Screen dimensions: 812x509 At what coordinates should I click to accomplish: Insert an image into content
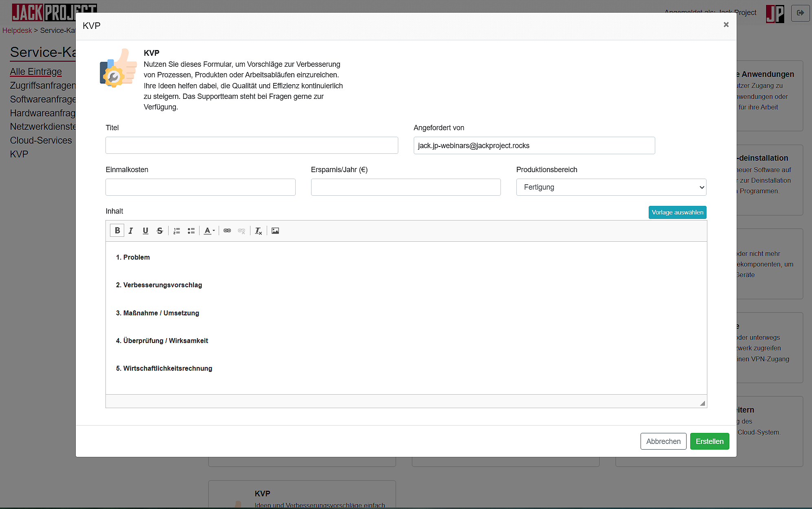click(275, 231)
